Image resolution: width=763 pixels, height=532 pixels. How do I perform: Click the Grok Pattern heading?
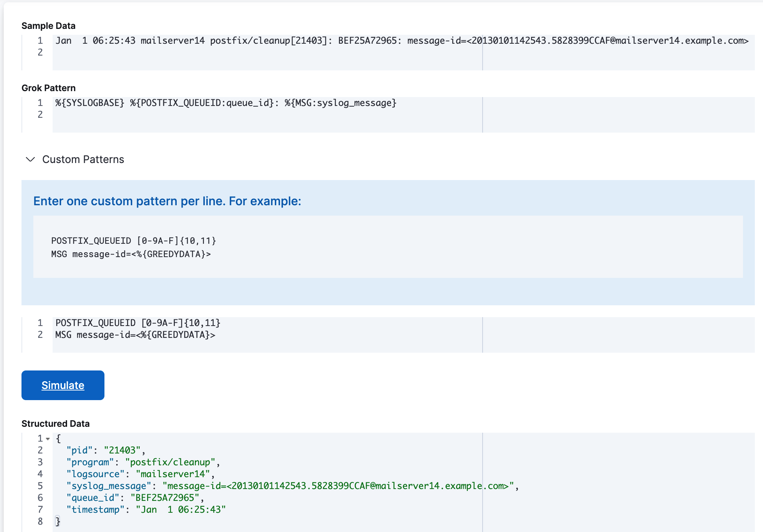48,88
